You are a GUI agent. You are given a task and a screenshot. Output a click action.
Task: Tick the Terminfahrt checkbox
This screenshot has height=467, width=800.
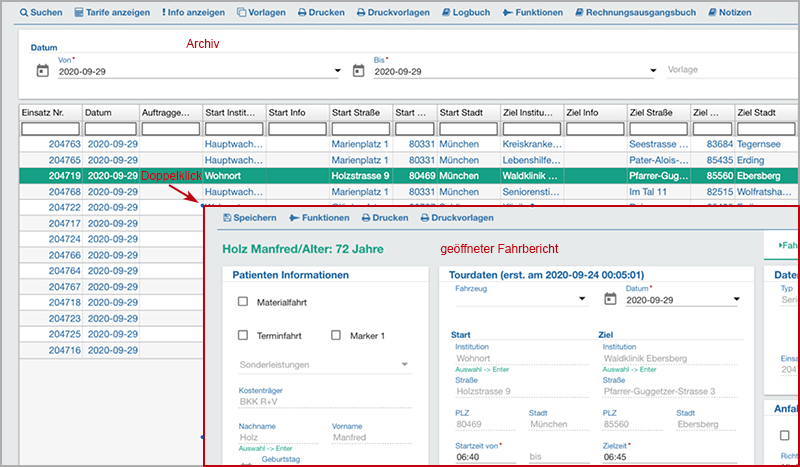pos(243,335)
